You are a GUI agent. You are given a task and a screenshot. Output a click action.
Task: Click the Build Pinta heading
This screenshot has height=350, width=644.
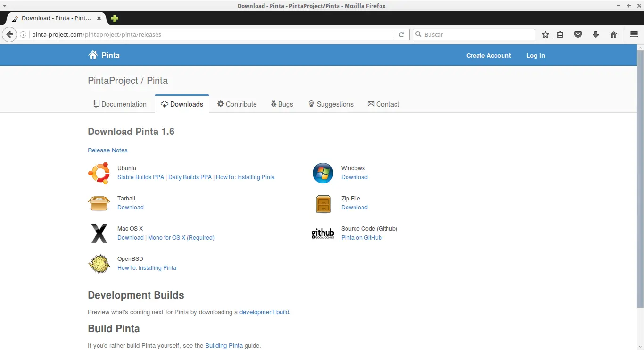pos(114,329)
